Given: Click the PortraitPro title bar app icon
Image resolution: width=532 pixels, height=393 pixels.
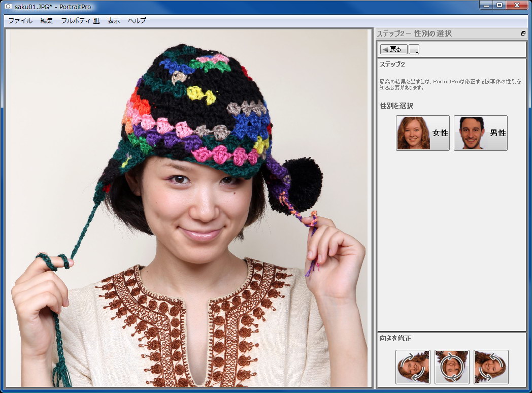Looking at the screenshot, I should (x=8, y=7).
